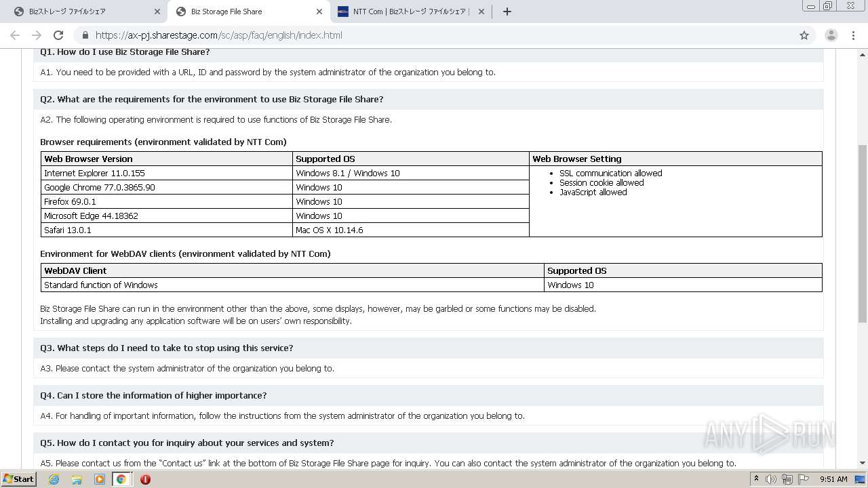Click the scrollbar down arrow
The image size is (868, 488).
[x=863, y=463]
